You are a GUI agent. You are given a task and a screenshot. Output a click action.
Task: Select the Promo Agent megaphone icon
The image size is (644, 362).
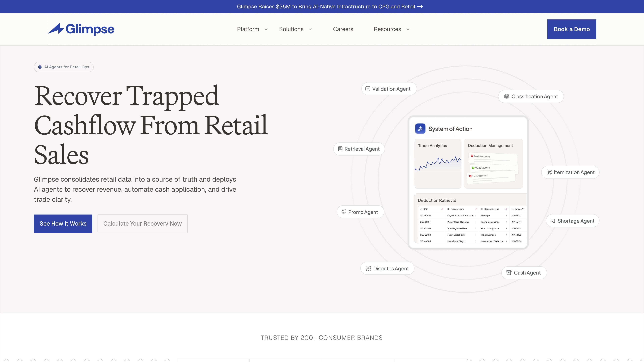coord(344,212)
